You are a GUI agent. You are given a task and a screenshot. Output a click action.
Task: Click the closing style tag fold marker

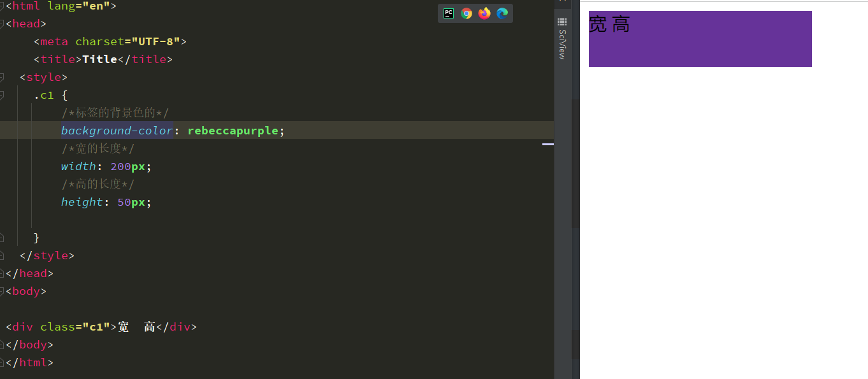click(2, 255)
